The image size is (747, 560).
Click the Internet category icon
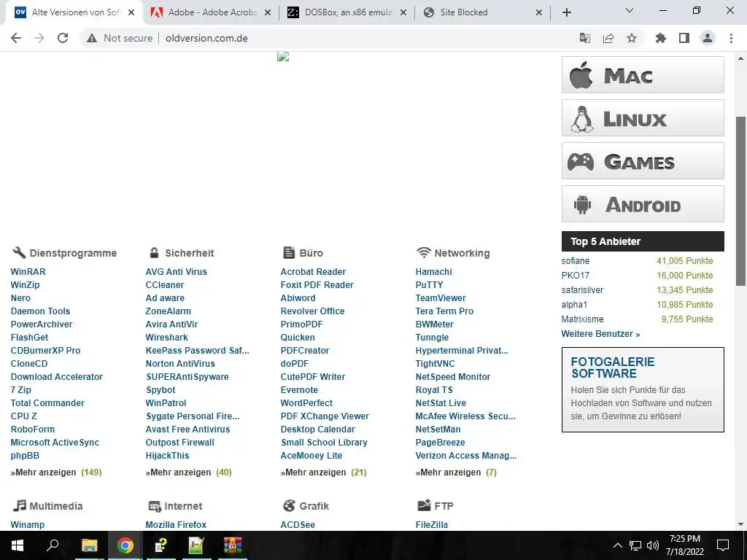click(x=155, y=506)
